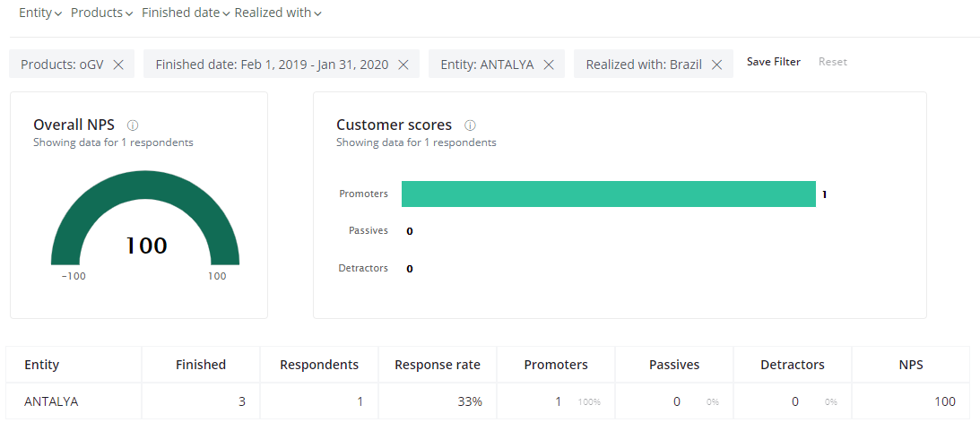980x431 pixels.
Task: Remove the Entity: ANTALYA filter chip
Action: [549, 65]
